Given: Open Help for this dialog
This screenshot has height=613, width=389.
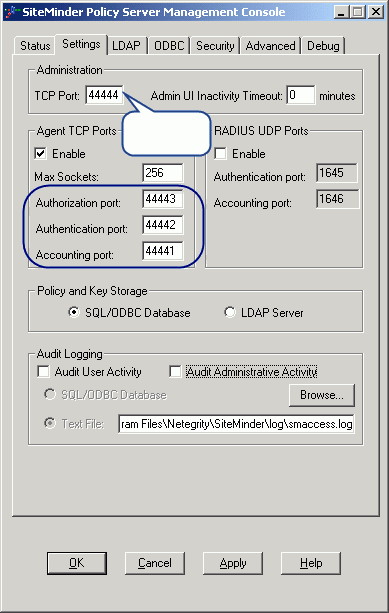Looking at the screenshot, I should tap(311, 563).
